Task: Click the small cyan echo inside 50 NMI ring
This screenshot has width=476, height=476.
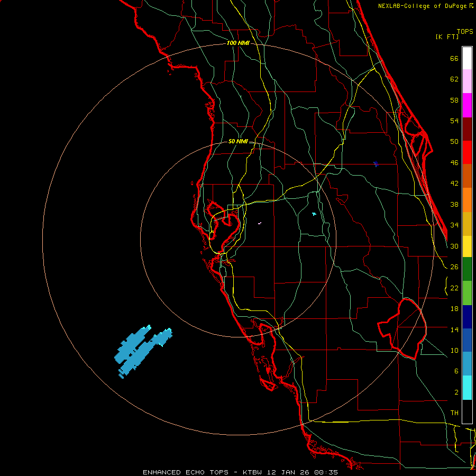Action: click(314, 214)
